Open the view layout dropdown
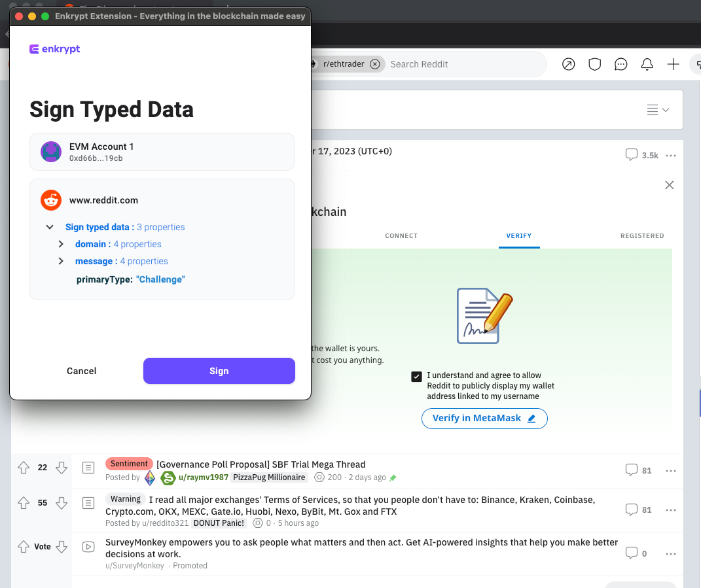This screenshot has width=701, height=588. point(658,110)
